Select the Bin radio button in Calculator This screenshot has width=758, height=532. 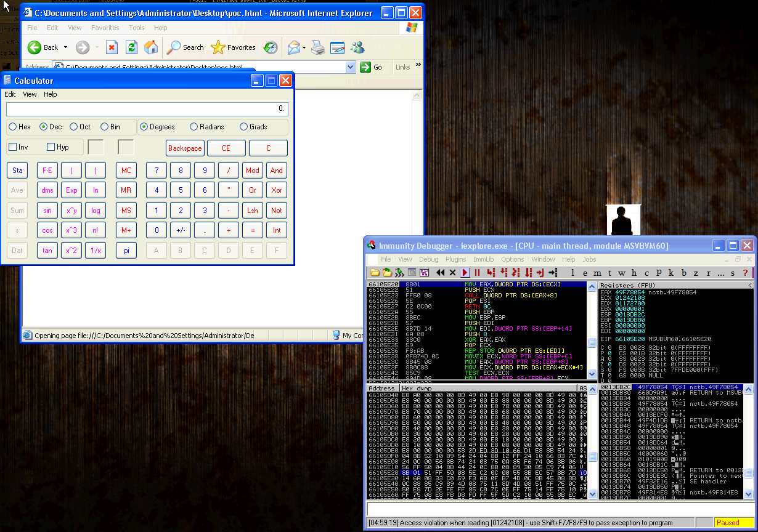pyautogui.click(x=104, y=127)
